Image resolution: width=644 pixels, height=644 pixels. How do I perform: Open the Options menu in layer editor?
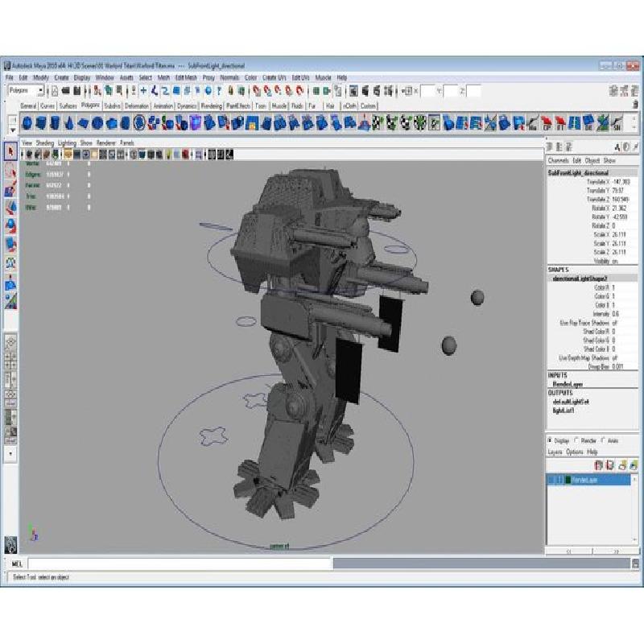(x=574, y=452)
